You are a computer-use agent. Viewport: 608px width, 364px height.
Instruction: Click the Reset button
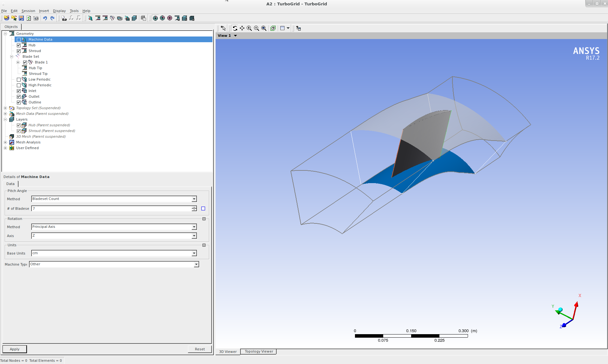(200, 349)
